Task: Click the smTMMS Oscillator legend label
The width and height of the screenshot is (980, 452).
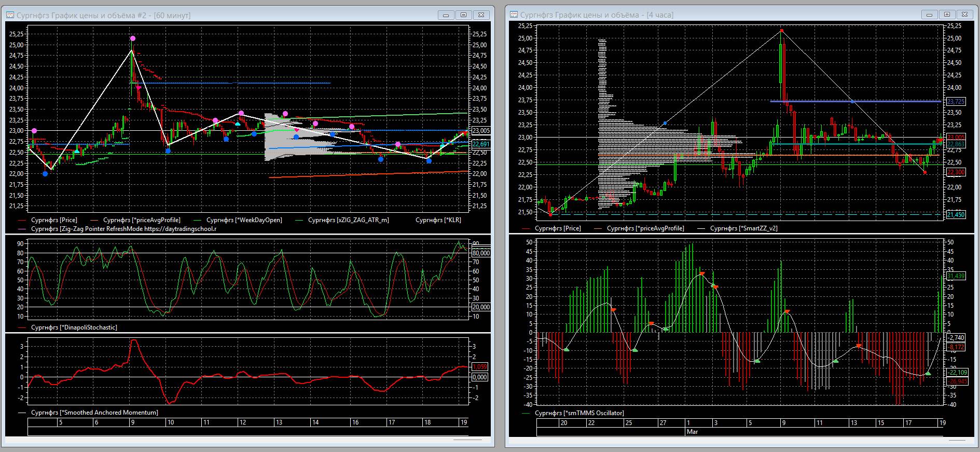Action: coord(579,413)
